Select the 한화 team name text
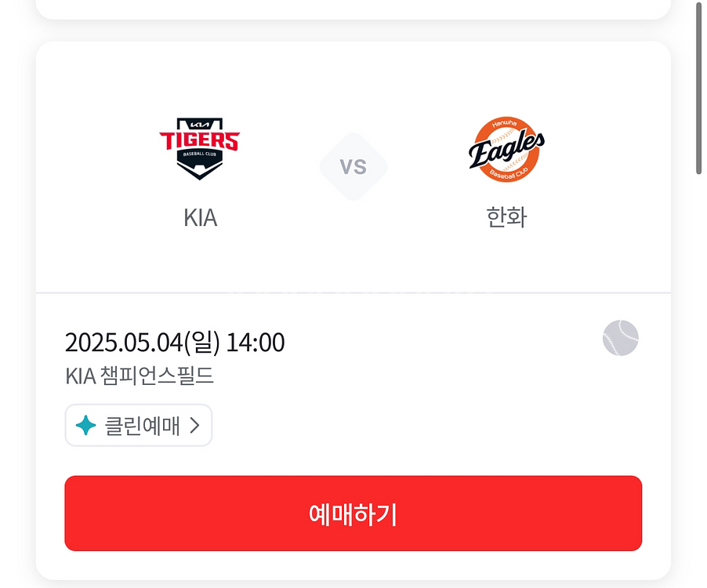 pos(506,217)
